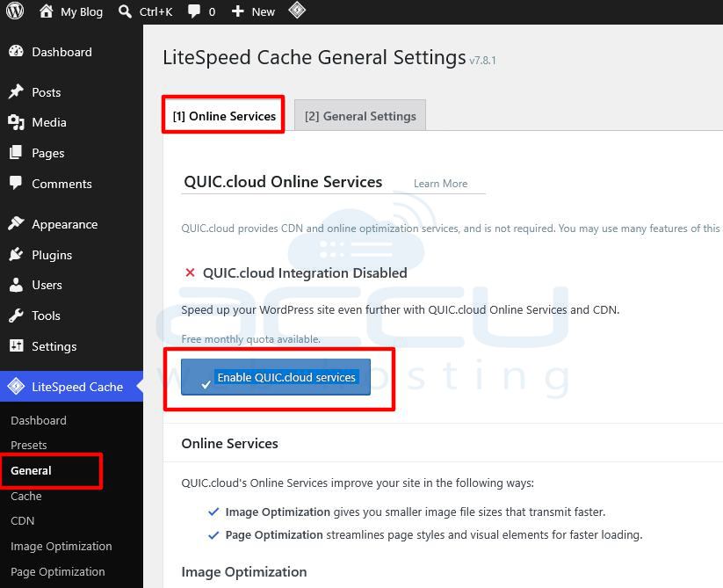Click Ctrl+K search shortcut text
723x588 pixels.
[155, 12]
